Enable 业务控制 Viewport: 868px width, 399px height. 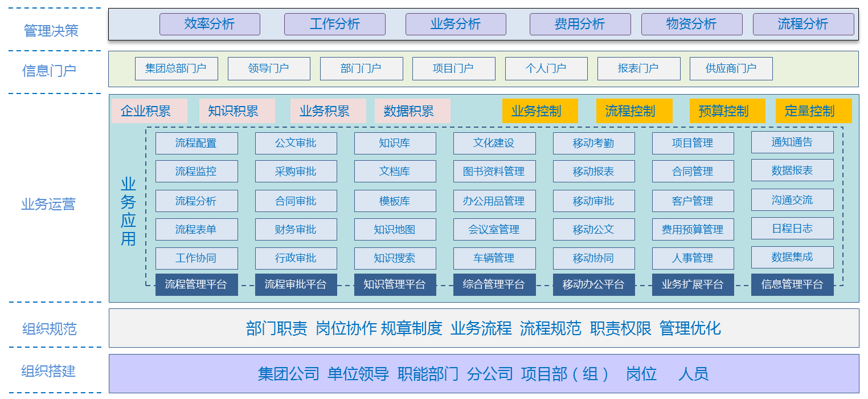click(x=539, y=111)
